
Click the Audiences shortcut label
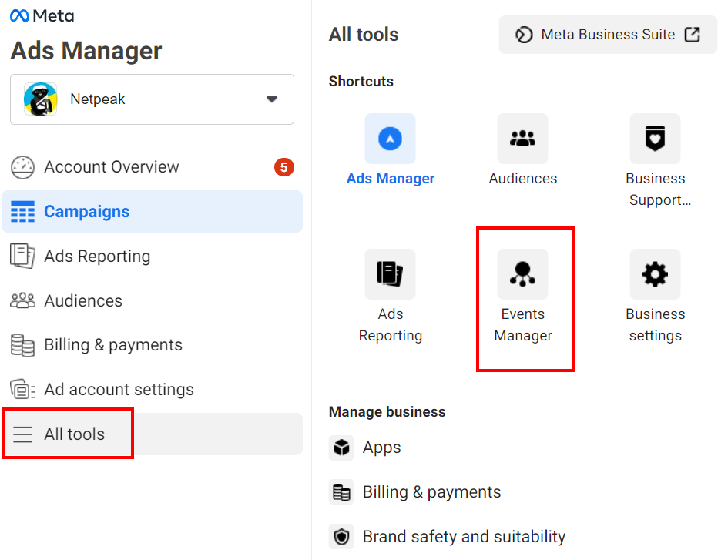click(x=523, y=178)
